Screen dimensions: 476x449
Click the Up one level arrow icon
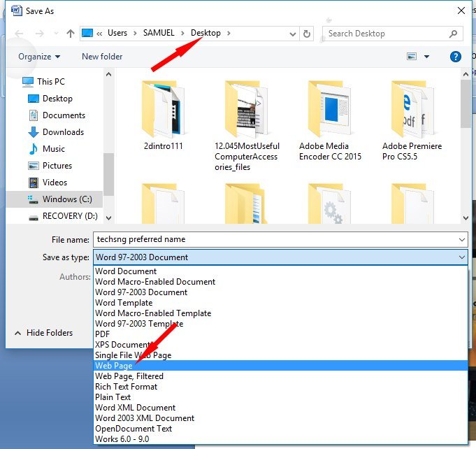pos(71,33)
